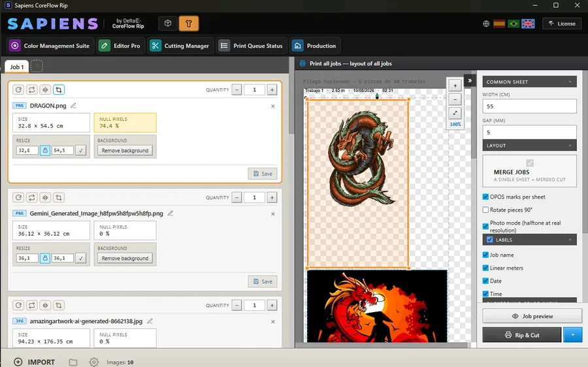Click the Width (cm) field
The image size is (588, 367).
[529, 106]
